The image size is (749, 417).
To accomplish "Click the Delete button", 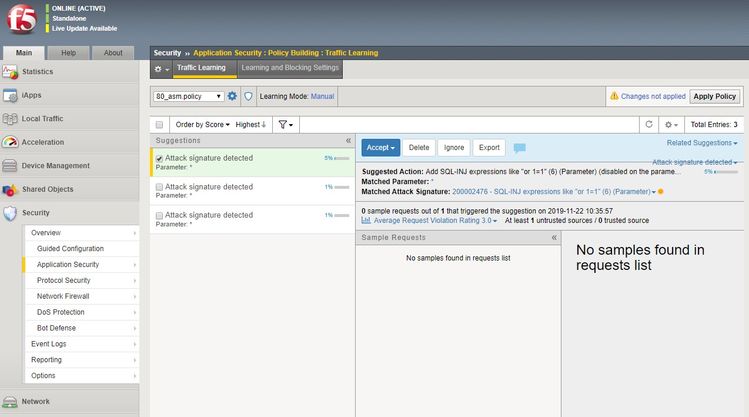I will (x=419, y=148).
